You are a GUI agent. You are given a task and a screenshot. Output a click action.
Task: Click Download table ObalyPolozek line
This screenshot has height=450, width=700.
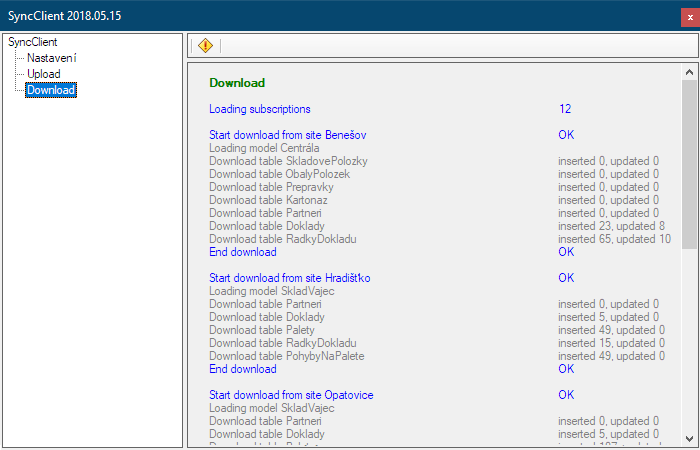[x=279, y=174]
